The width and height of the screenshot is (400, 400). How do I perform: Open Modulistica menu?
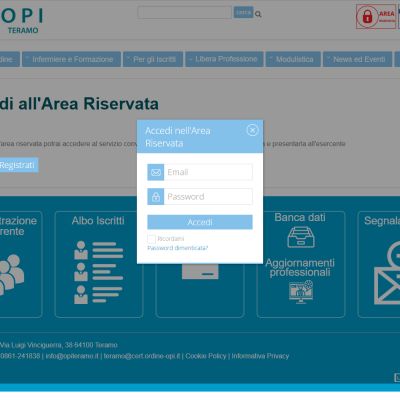(293, 59)
